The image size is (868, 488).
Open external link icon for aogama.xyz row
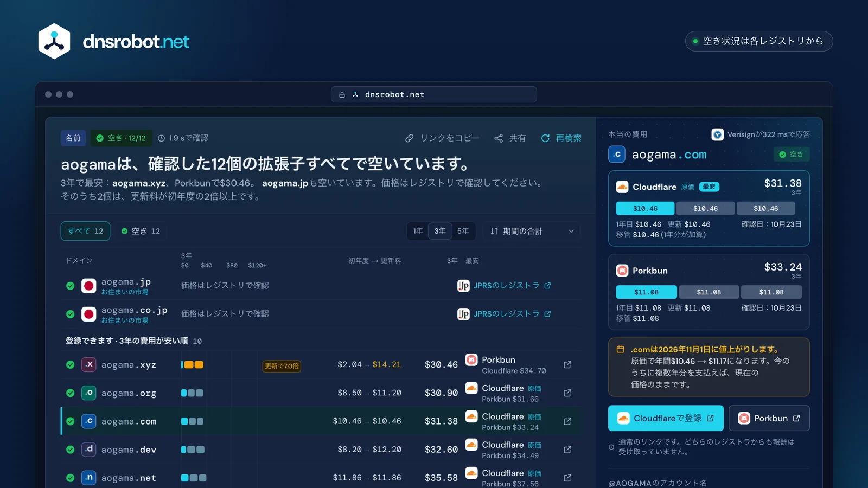pyautogui.click(x=567, y=365)
